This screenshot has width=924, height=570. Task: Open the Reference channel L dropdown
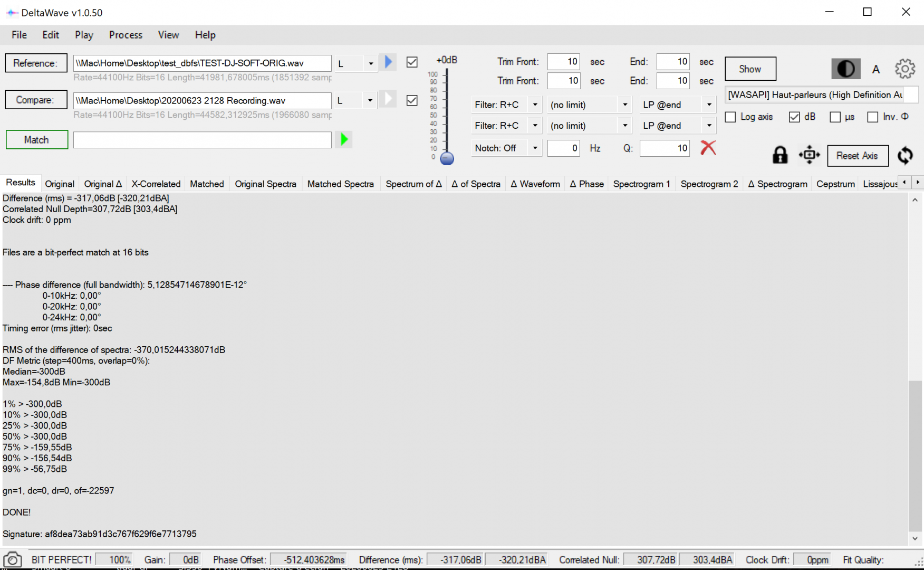coord(370,63)
